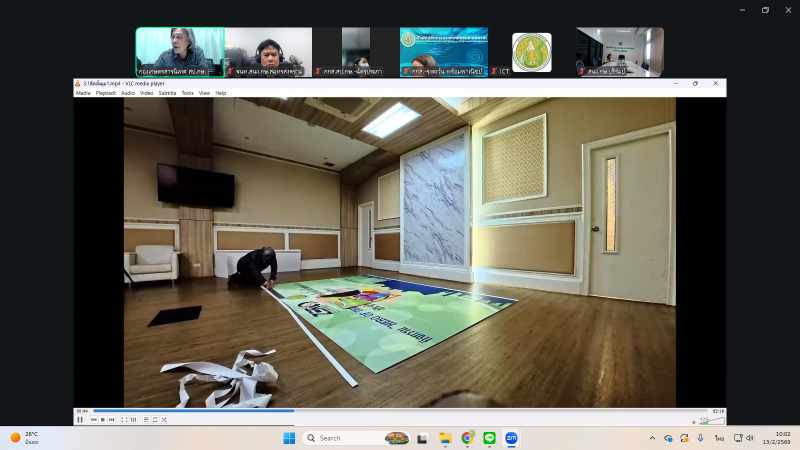The image size is (800, 450).
Task: Toggle loop mode in VLC
Action: (154, 419)
